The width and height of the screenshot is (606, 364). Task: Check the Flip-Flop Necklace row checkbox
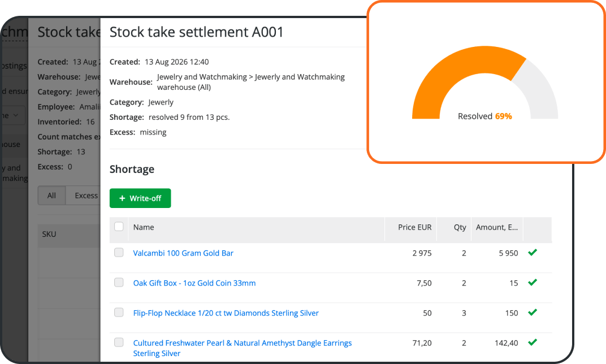point(119,312)
